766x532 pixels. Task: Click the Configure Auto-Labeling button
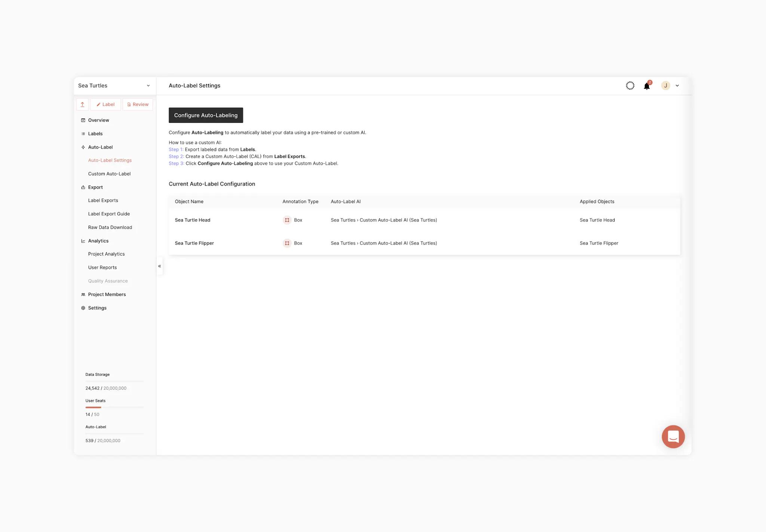pyautogui.click(x=206, y=115)
